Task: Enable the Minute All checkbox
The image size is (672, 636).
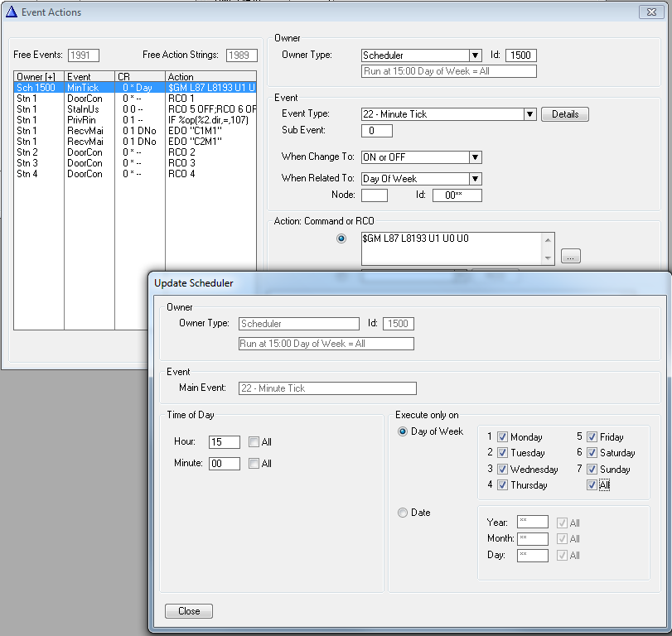Action: pos(254,464)
